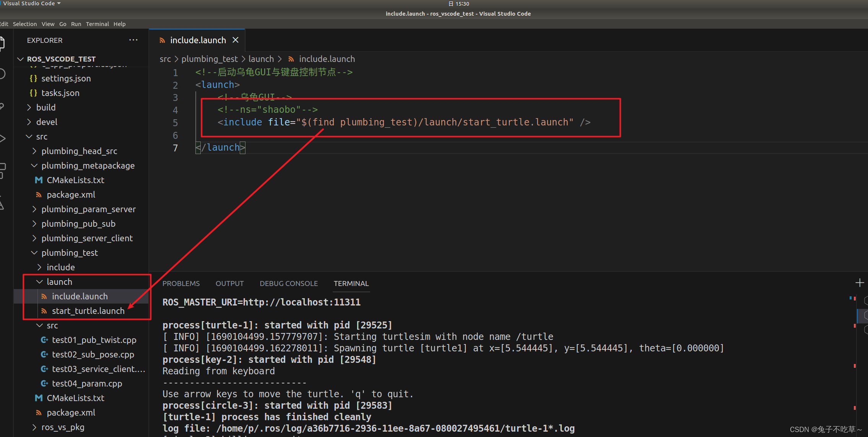This screenshot has height=437, width=868.
Task: Expand the build folder
Action: tap(46, 107)
